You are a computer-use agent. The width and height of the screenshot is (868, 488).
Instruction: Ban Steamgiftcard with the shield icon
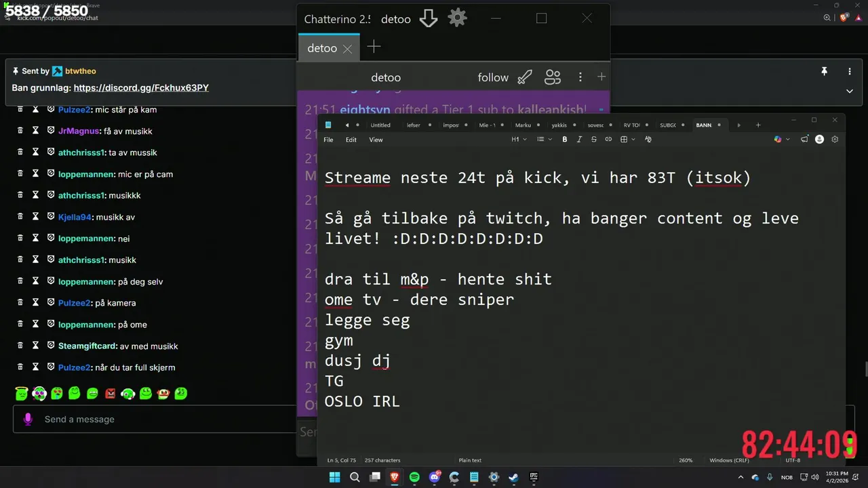pos(51,346)
